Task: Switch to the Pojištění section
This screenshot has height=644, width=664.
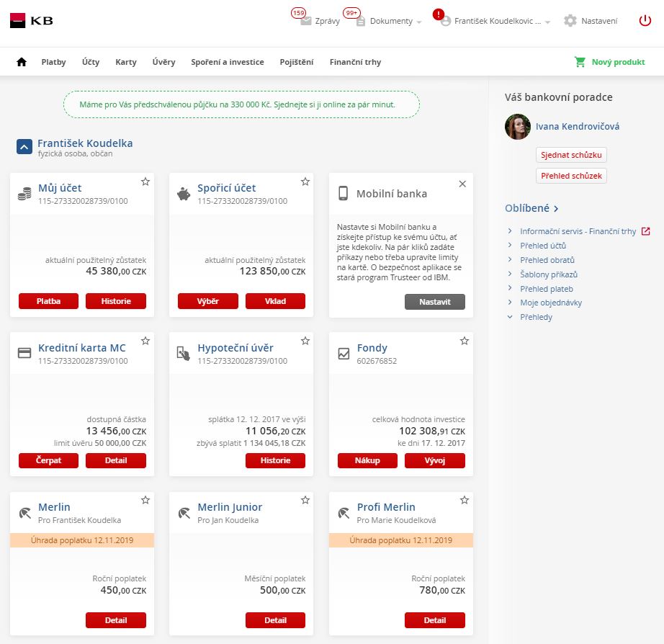Action: (295, 62)
